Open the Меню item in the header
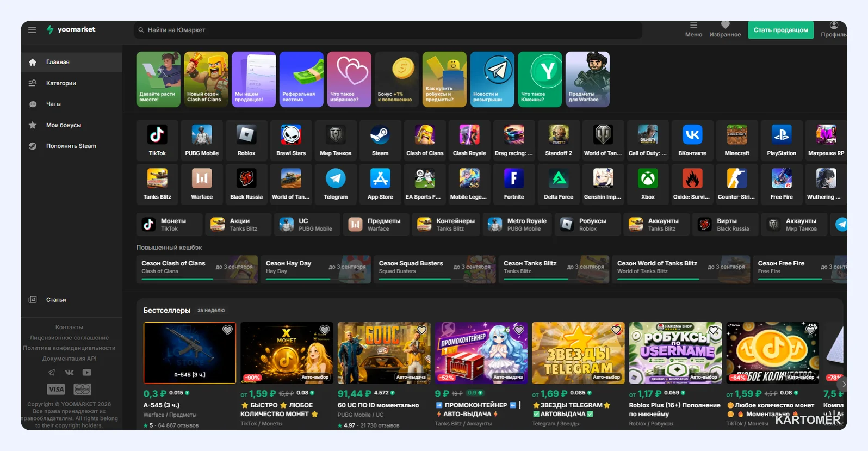 click(x=693, y=29)
